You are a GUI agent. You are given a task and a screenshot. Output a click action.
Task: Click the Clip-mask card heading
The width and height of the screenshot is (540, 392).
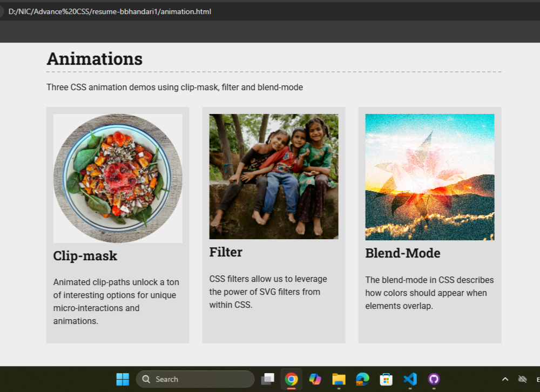pos(85,256)
